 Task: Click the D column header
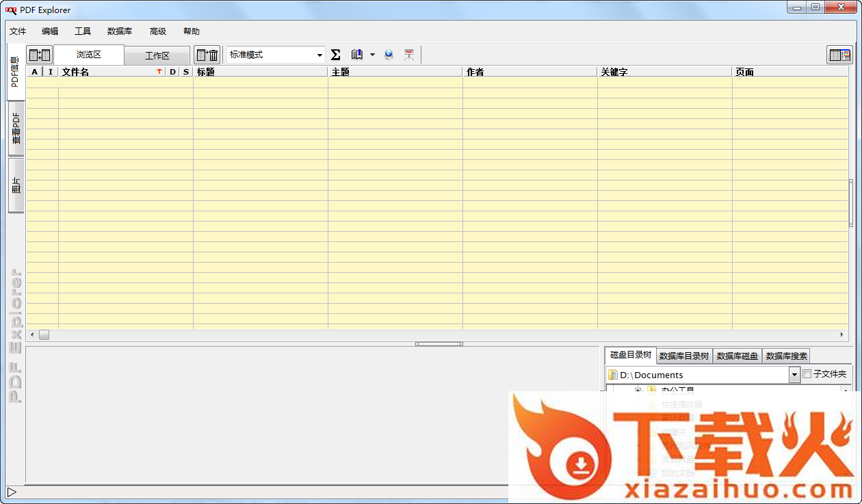(172, 72)
